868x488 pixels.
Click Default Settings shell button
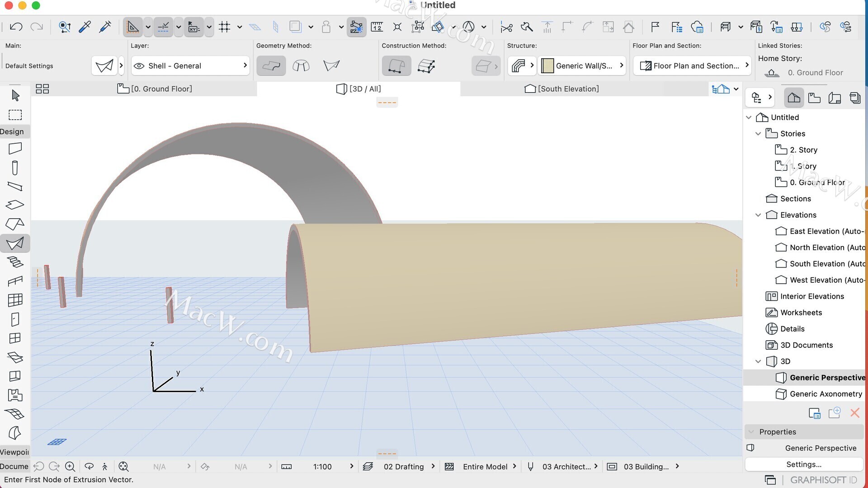104,66
